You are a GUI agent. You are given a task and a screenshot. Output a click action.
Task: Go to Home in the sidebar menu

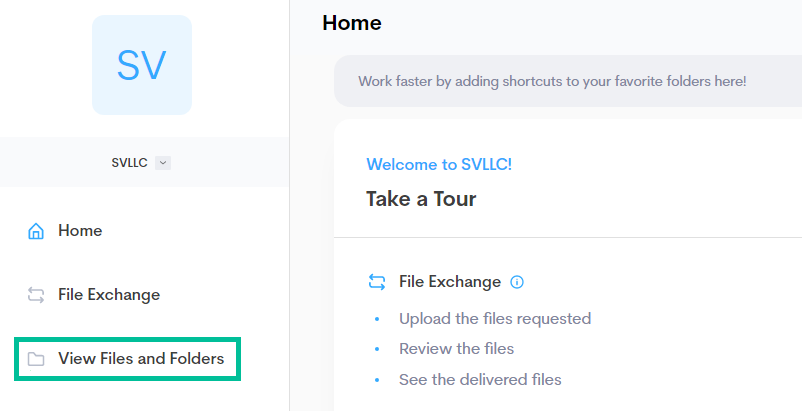[x=80, y=231]
